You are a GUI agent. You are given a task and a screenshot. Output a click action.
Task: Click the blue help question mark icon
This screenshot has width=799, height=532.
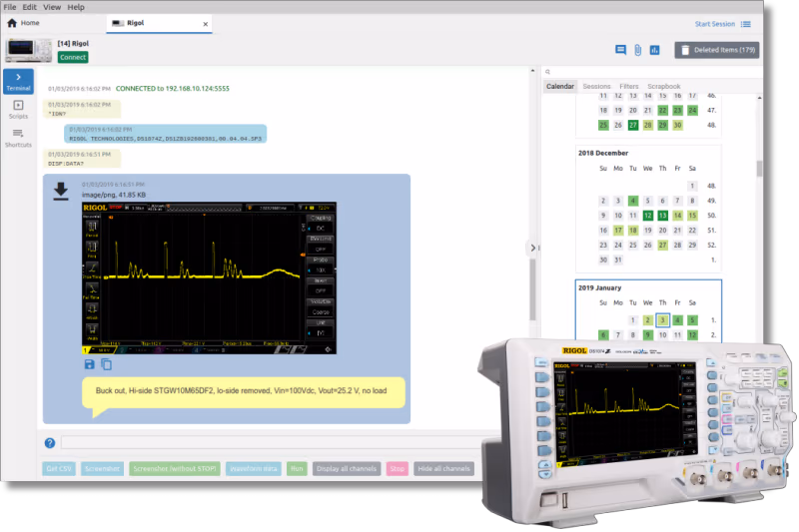[x=49, y=443]
